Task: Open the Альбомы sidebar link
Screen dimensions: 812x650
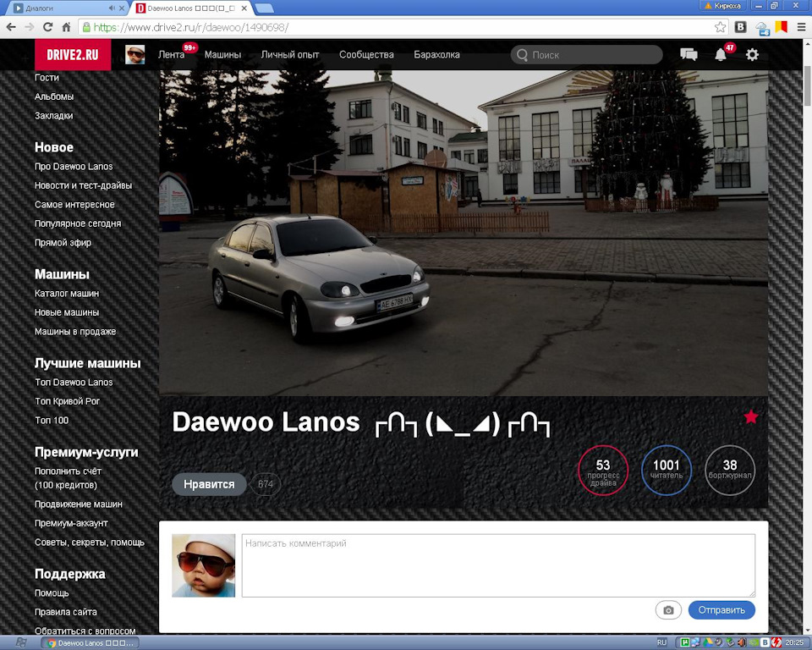Action: 54,96
